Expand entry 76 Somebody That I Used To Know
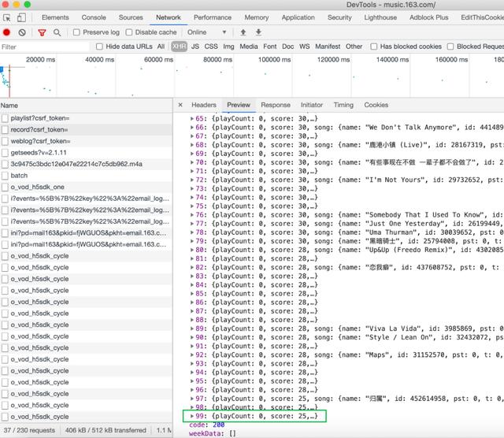This screenshot has height=438, width=504. (192, 215)
